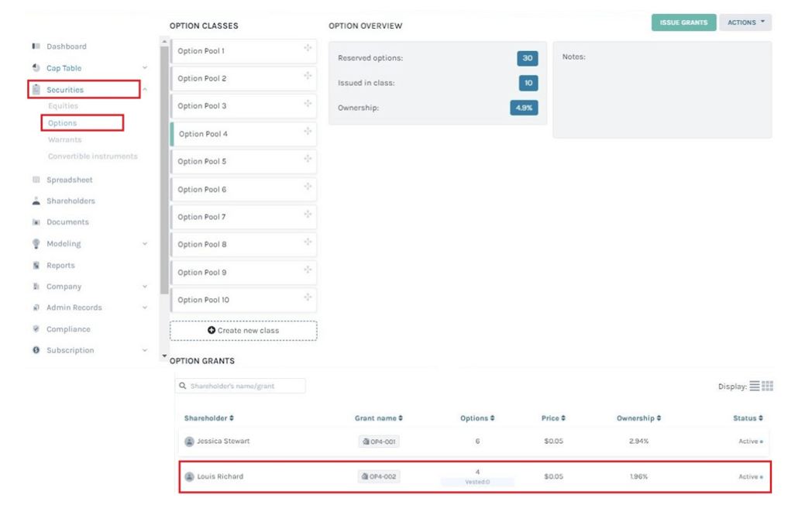
Task: Click the Spreadsheet icon in the sidebar
Action: click(34, 179)
